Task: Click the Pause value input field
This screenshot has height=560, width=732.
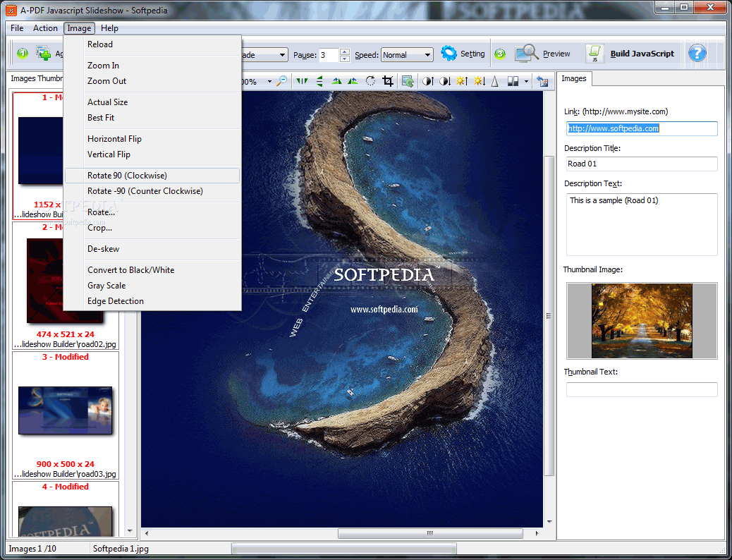Action: [x=329, y=54]
